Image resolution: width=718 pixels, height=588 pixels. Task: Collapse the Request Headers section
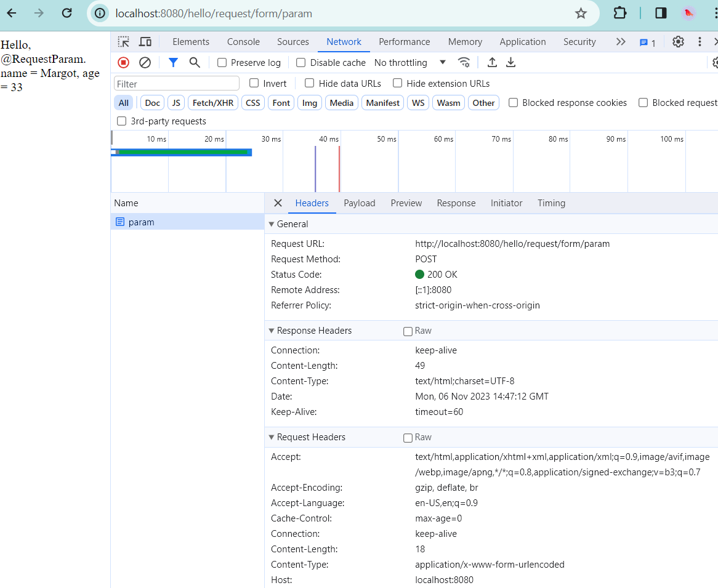[x=272, y=437]
